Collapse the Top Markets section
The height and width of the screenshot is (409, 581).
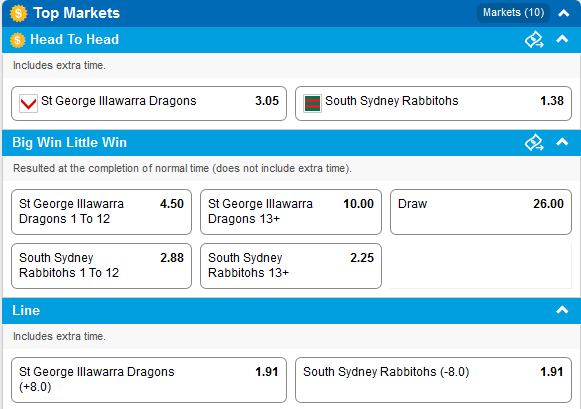[564, 13]
